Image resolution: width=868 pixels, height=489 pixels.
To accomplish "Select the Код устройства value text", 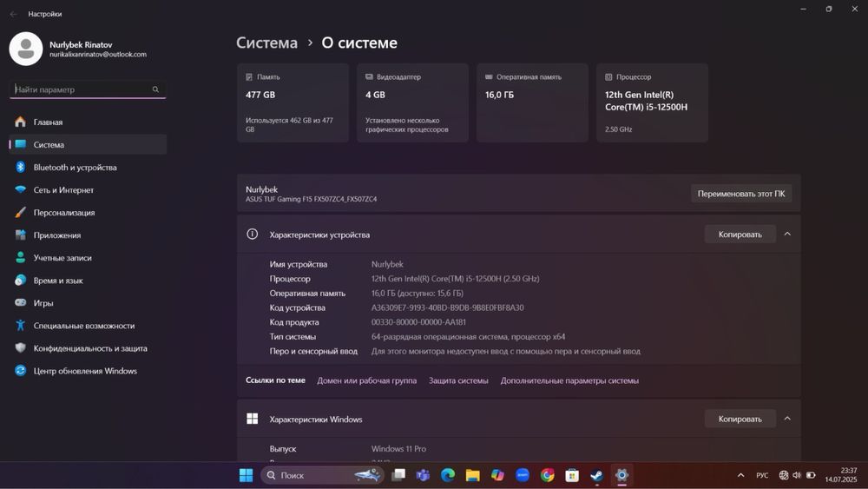I will (447, 308).
